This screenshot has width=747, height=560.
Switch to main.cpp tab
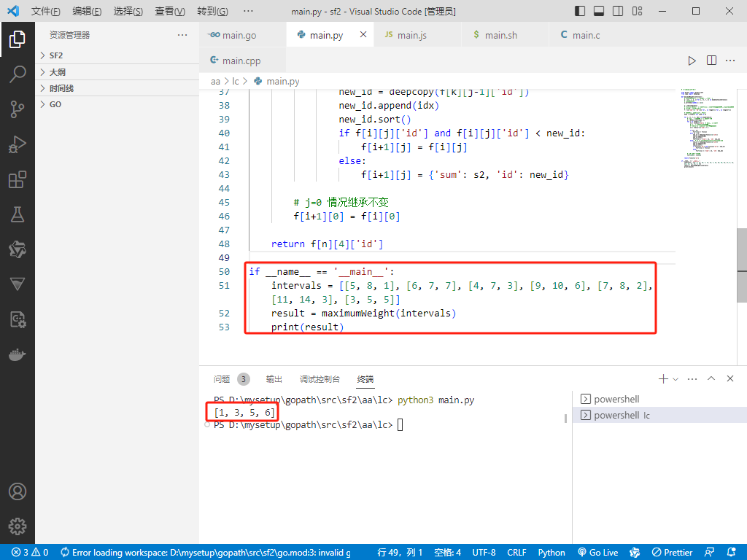tap(242, 61)
